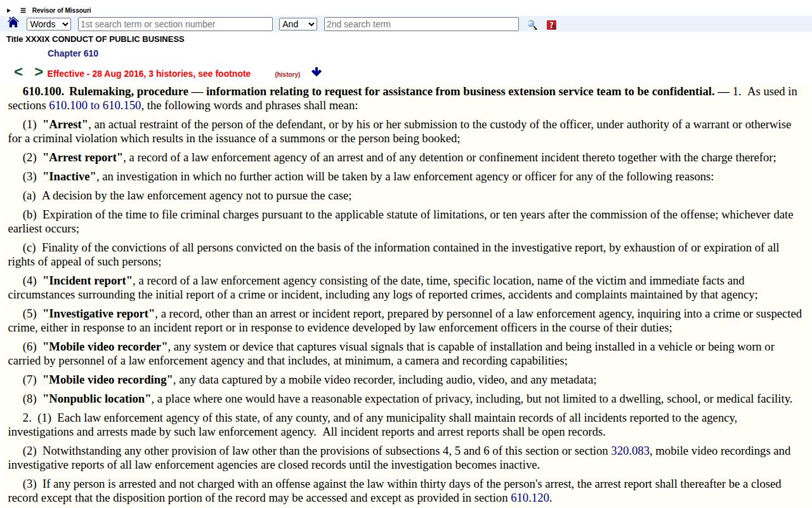
Task: Click the Title XXXIX CONDUCT OF PUBLIC BUSINESS heading
Action: pos(95,39)
